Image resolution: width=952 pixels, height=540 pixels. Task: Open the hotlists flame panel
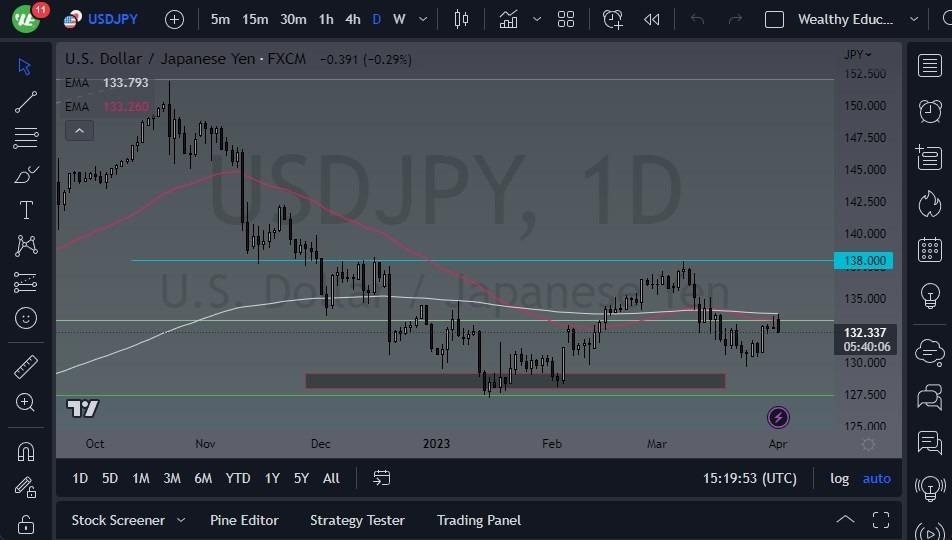(930, 203)
